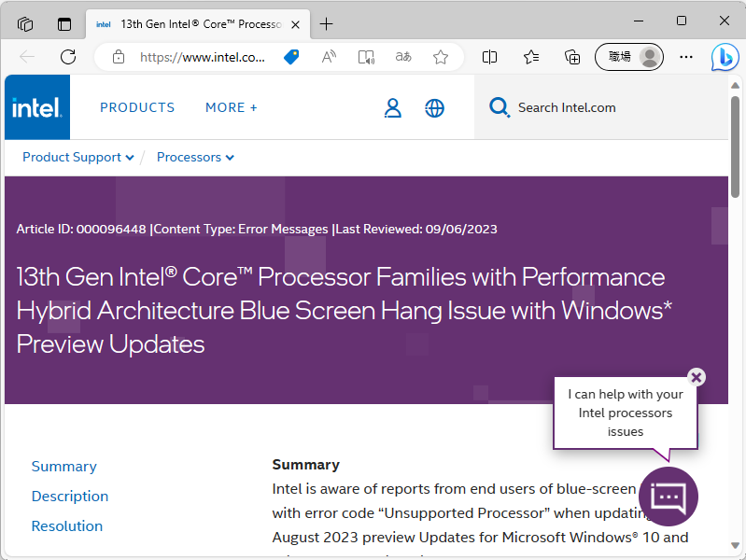Click the page scrollbar up arrow

pyautogui.click(x=735, y=86)
